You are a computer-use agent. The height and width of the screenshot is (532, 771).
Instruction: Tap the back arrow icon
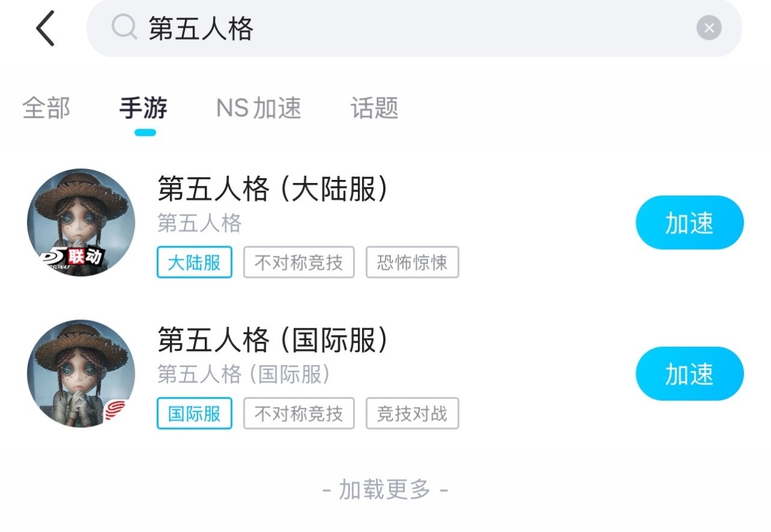coord(45,28)
